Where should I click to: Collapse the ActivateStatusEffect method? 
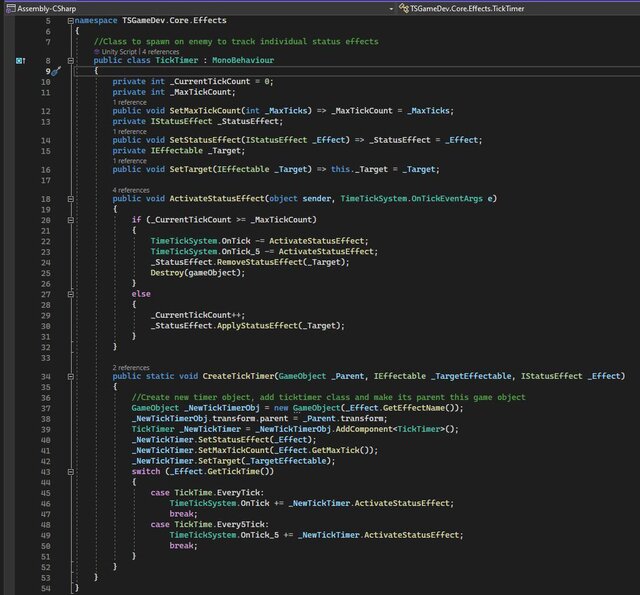[x=71, y=199]
